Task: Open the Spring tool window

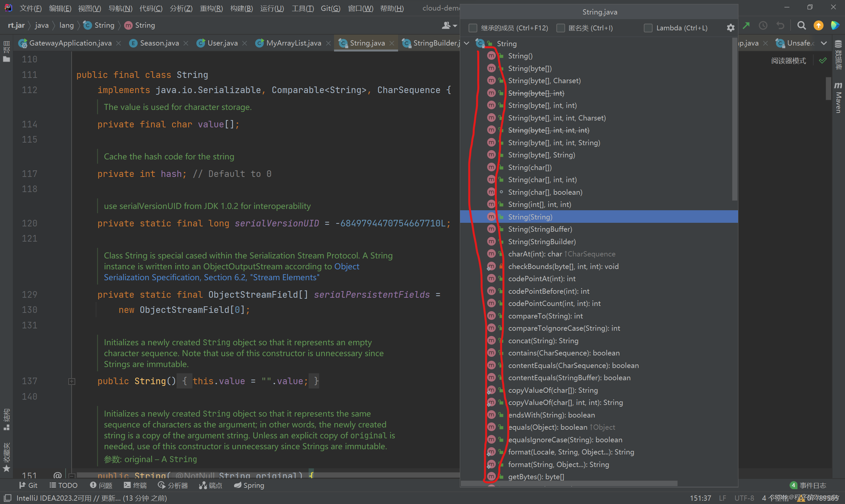Action: pyautogui.click(x=249, y=485)
